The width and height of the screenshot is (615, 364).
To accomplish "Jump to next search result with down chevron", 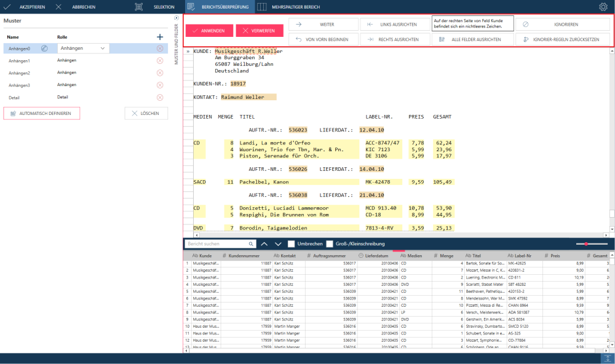I will tap(278, 244).
